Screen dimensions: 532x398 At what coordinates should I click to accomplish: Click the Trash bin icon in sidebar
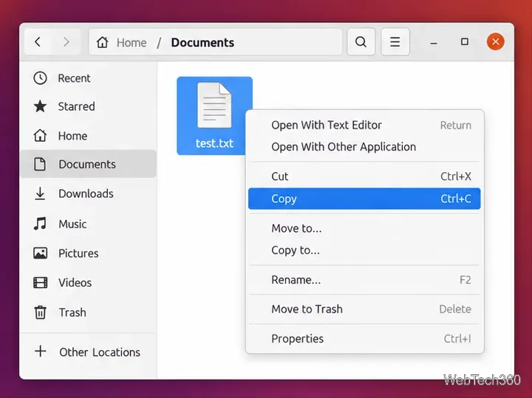click(40, 312)
